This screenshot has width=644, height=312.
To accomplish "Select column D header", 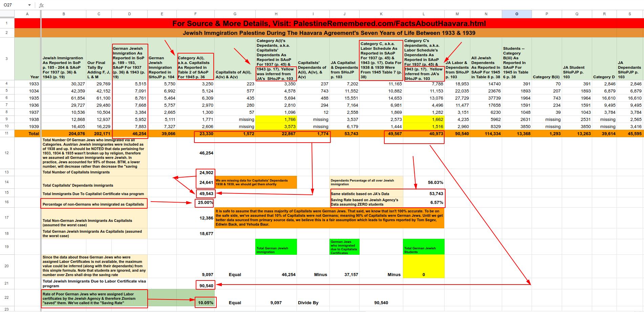I will click(x=129, y=14).
